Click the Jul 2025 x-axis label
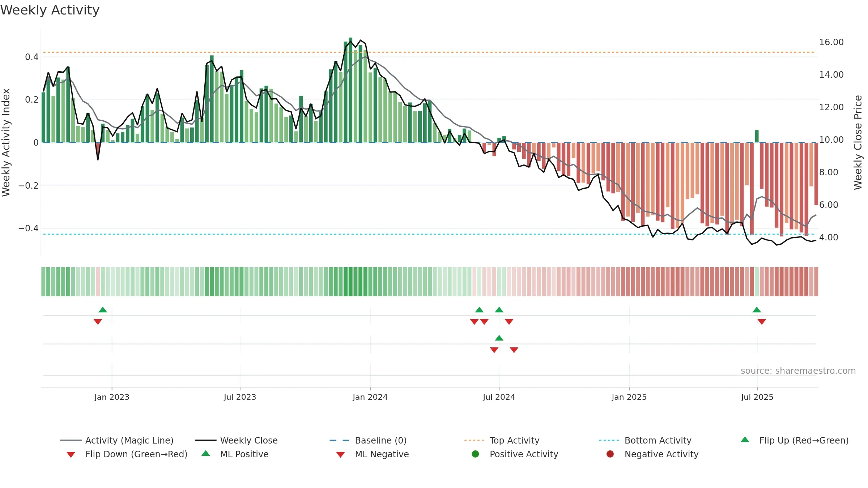Screen dimensions: 868x488 tap(757, 397)
